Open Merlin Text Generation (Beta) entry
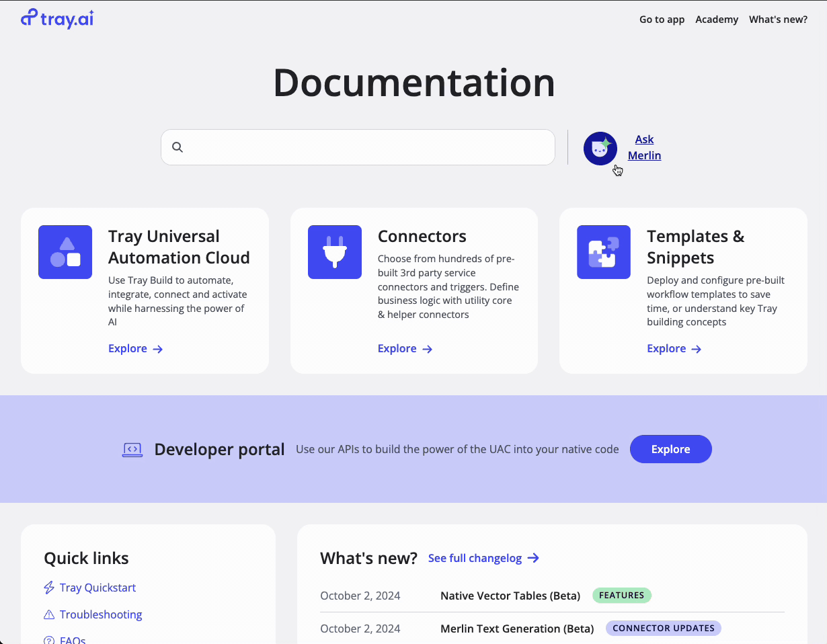Viewport: 827px width, 644px height. tap(517, 629)
